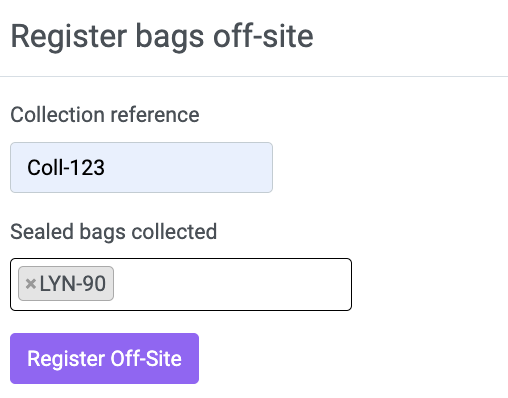Click the Sealed bags collected label

[x=114, y=232]
